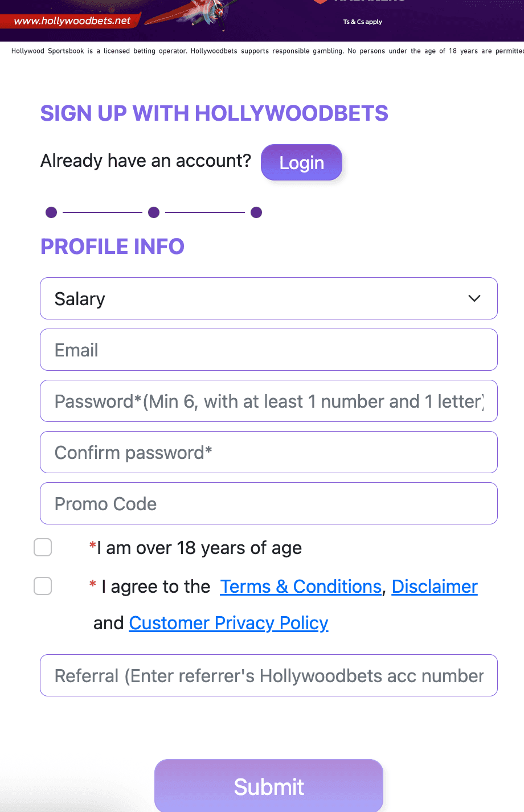Select the middle progress step dot
This screenshot has width=524, height=812.
tap(153, 212)
